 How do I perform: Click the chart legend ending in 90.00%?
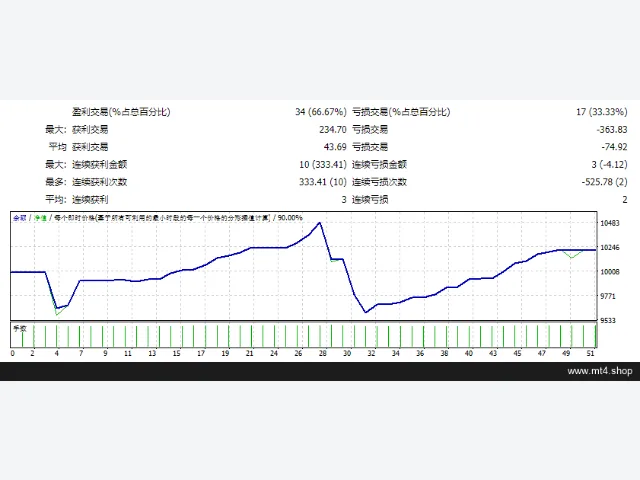[158, 218]
